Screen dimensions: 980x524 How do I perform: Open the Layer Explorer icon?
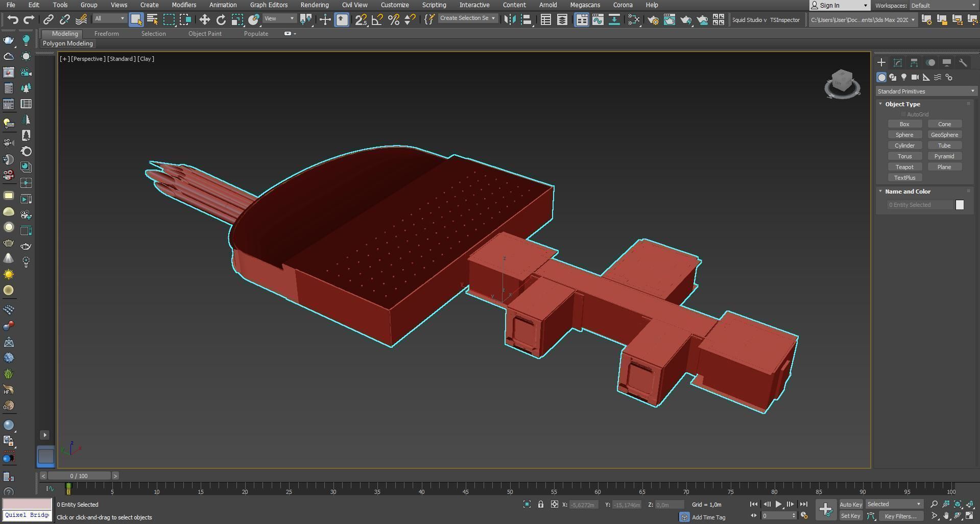(x=562, y=19)
